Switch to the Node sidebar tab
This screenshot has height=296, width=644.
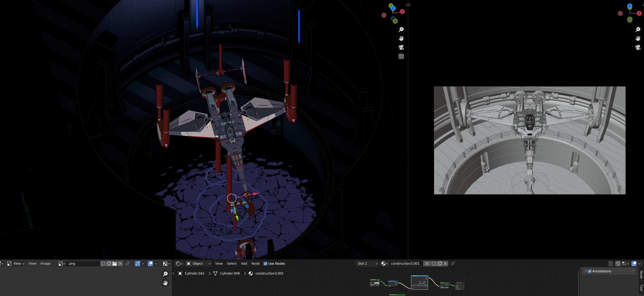[641, 275]
